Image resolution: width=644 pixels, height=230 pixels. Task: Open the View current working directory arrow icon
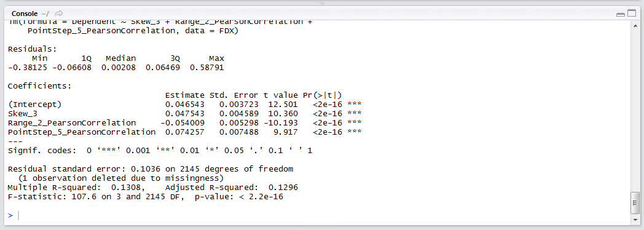[59, 14]
